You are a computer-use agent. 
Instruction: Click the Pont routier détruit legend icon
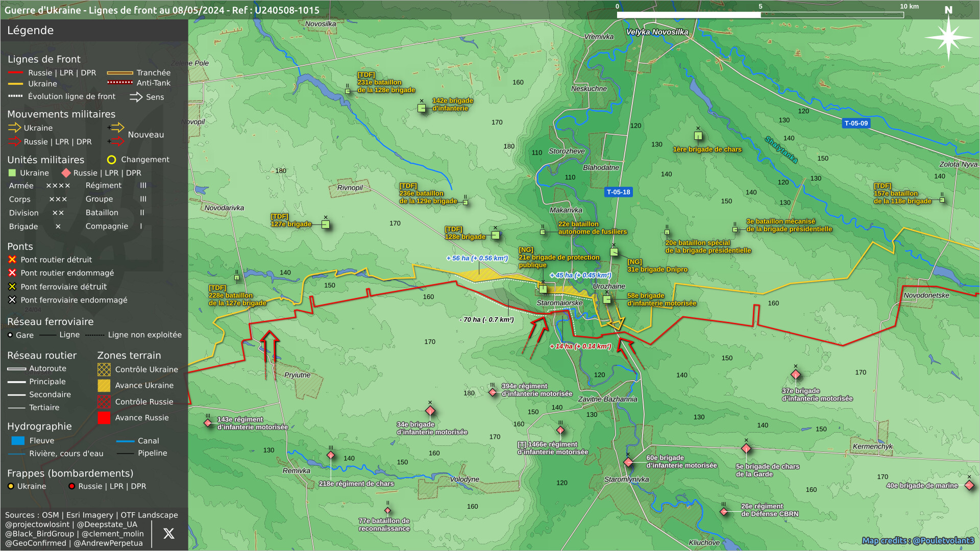click(12, 260)
